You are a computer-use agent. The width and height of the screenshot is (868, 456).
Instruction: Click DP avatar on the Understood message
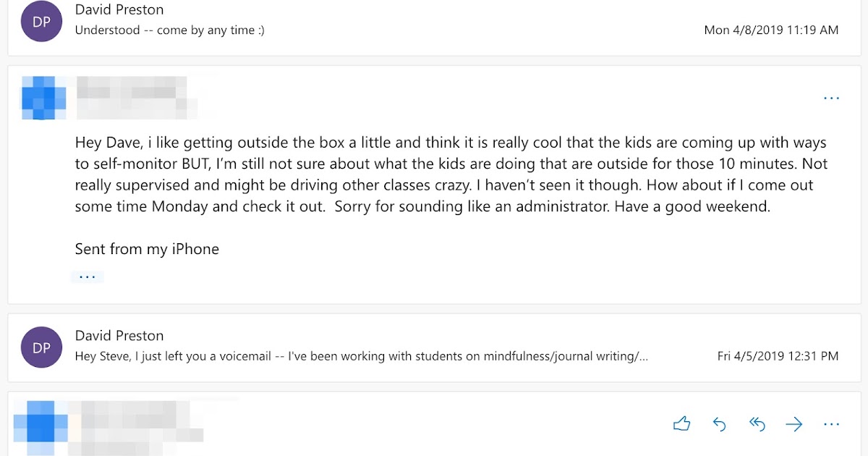42,22
